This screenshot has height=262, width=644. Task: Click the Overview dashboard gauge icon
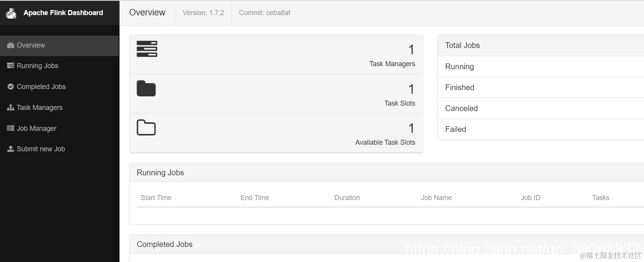[10, 45]
